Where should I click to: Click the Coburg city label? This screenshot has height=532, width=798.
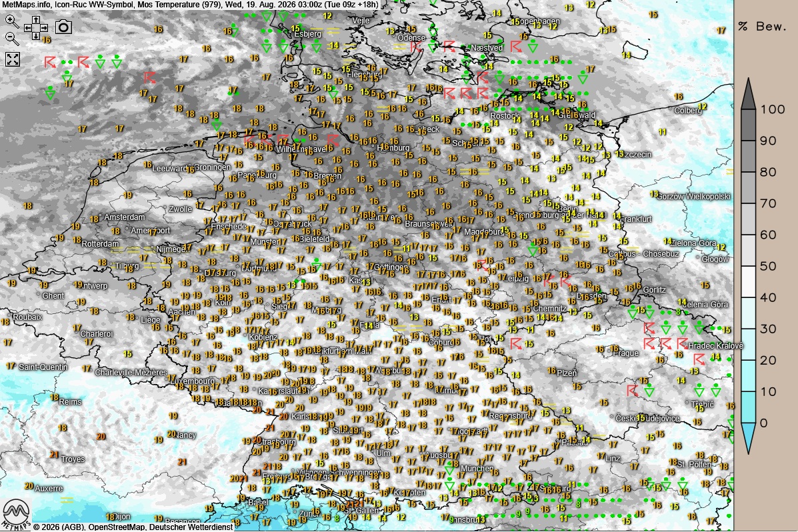441,343
